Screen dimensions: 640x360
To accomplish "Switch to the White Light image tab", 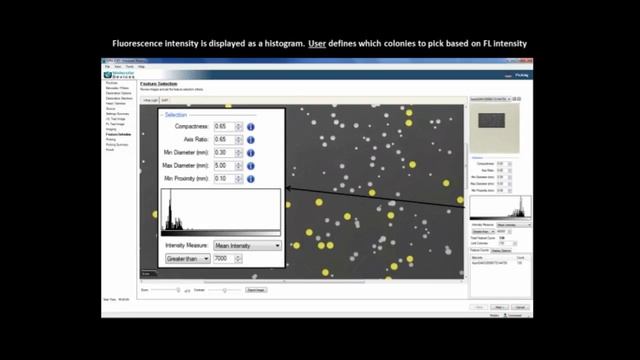I will (150, 100).
